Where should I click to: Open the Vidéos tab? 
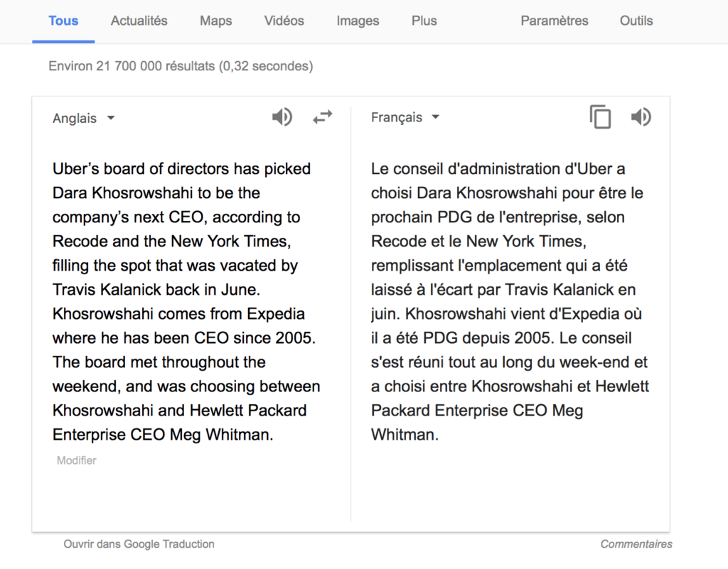click(284, 21)
